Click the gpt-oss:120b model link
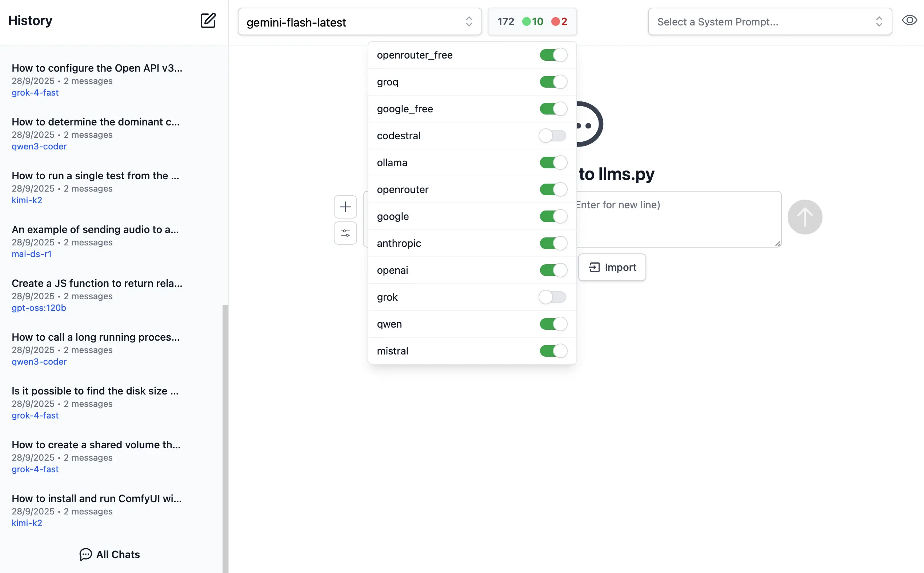The height and width of the screenshot is (573, 924). pyautogui.click(x=39, y=308)
